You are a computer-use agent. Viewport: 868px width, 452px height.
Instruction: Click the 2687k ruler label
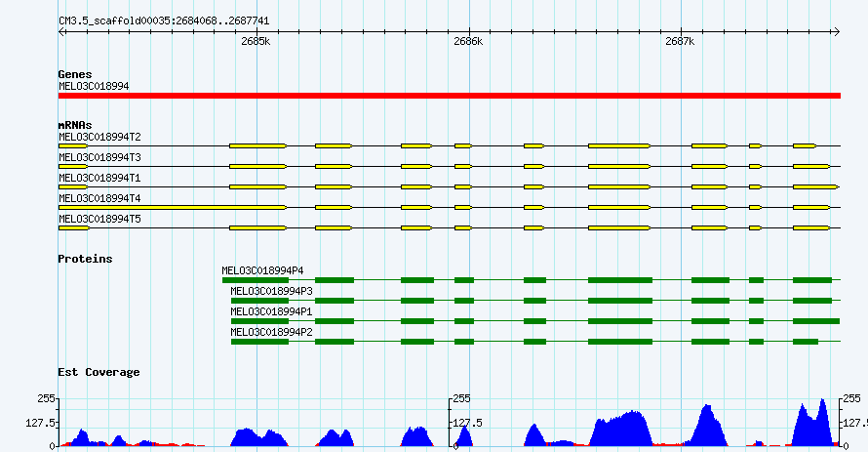pos(681,42)
